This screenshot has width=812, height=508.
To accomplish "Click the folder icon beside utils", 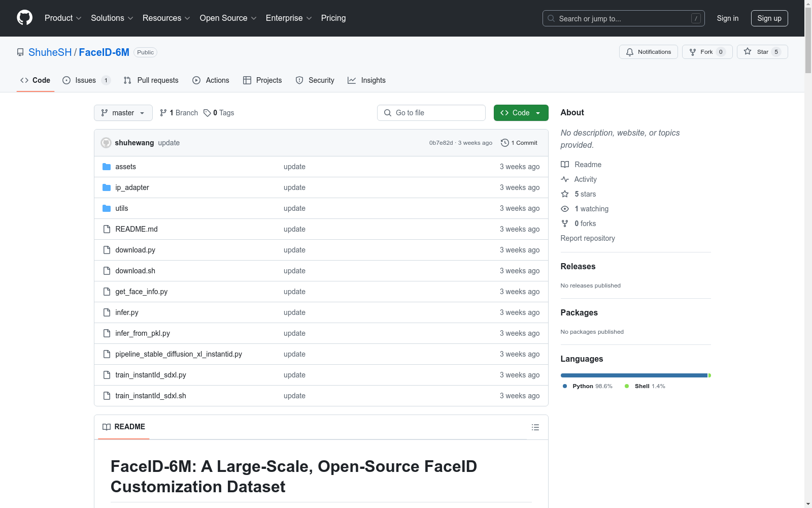I will click(x=107, y=208).
